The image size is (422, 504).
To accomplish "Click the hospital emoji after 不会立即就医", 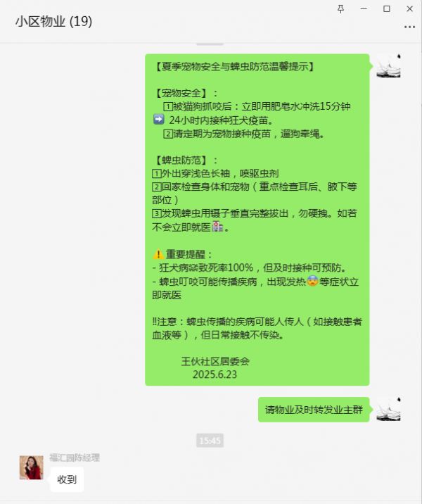I will pos(218,227).
